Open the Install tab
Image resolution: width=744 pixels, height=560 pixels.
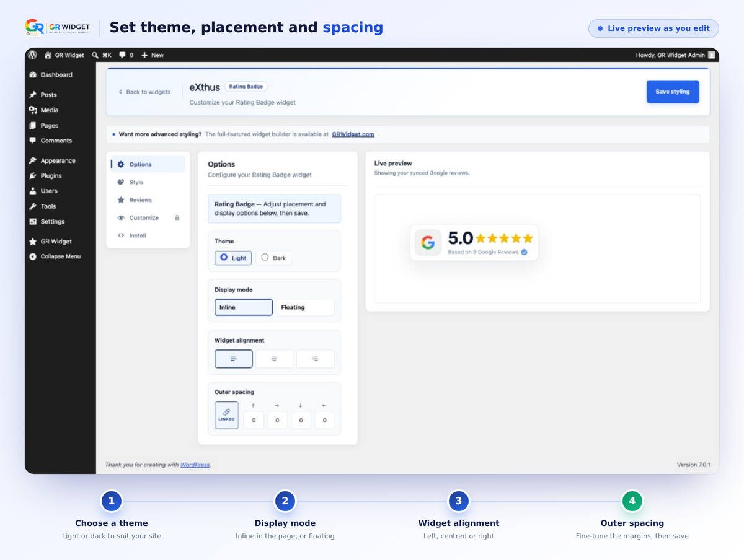coord(148,235)
